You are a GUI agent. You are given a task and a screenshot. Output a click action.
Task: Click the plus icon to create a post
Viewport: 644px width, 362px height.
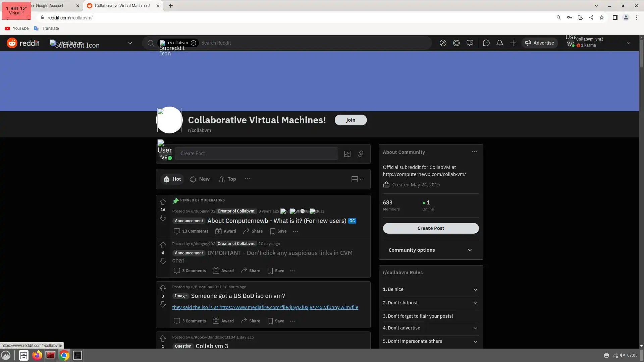pyautogui.click(x=513, y=43)
